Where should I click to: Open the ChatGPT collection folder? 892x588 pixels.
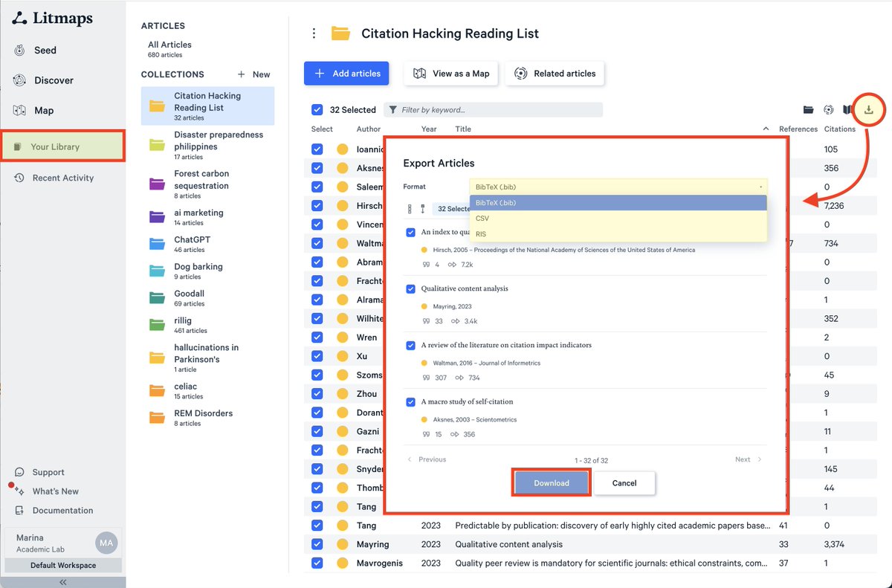tap(207, 244)
